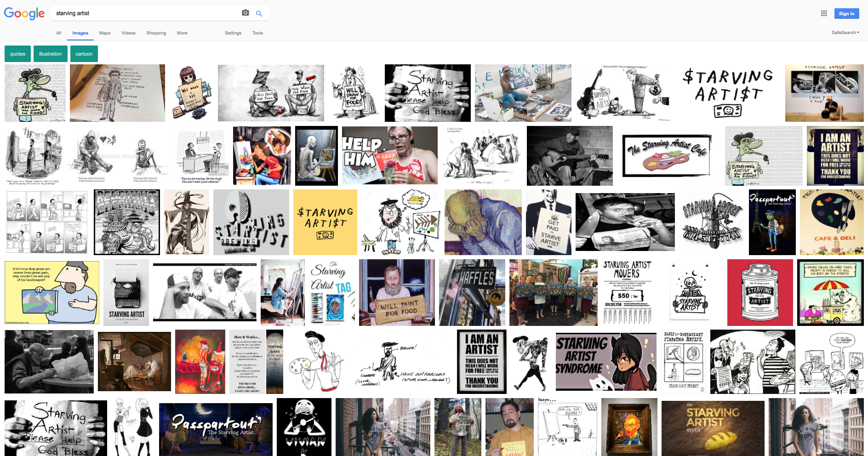The height and width of the screenshot is (456, 868).
Task: Open the Tools filter options
Action: 257,33
